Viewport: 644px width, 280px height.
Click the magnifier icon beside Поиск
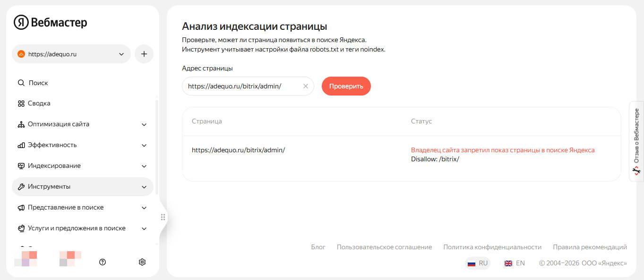(21, 83)
